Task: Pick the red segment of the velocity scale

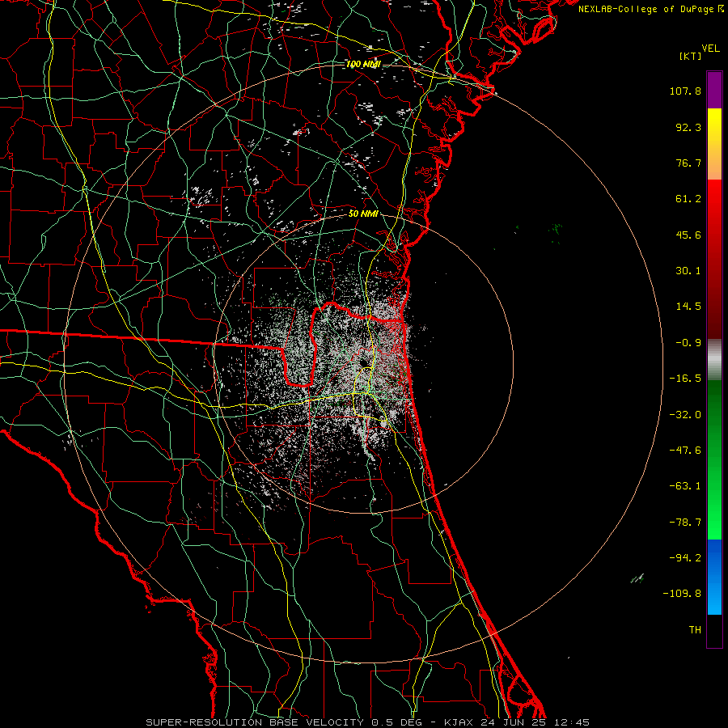Action: 714,259
